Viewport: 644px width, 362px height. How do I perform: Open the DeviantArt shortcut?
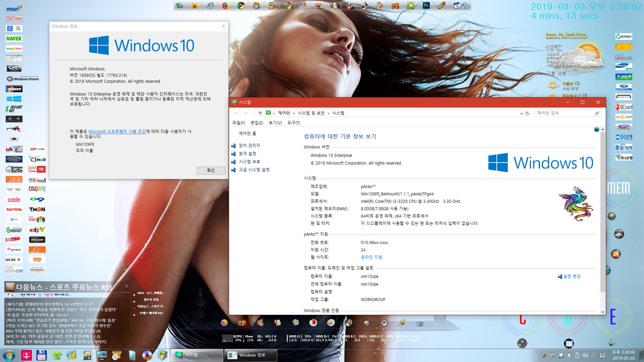(14, 109)
